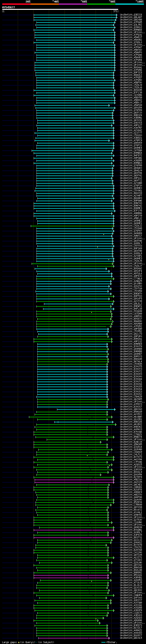The image size is (146, 644).
Task: Click the label UniRef100_A2WQ25
Action: tap(131, 281)
